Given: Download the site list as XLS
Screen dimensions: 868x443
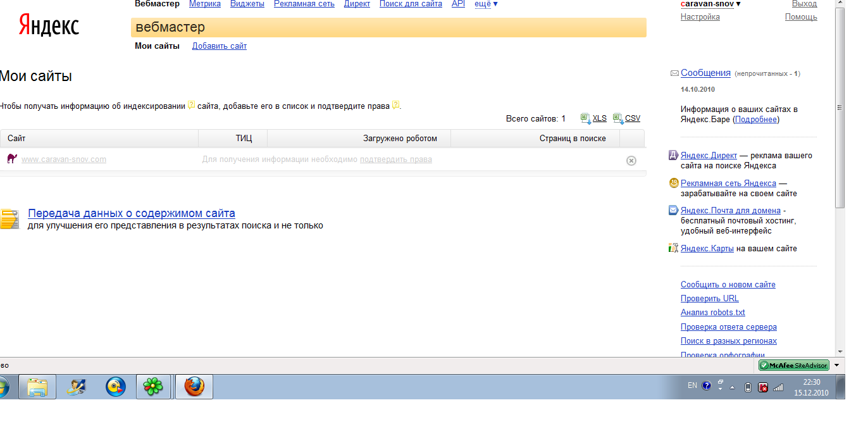Looking at the screenshot, I should (x=600, y=118).
